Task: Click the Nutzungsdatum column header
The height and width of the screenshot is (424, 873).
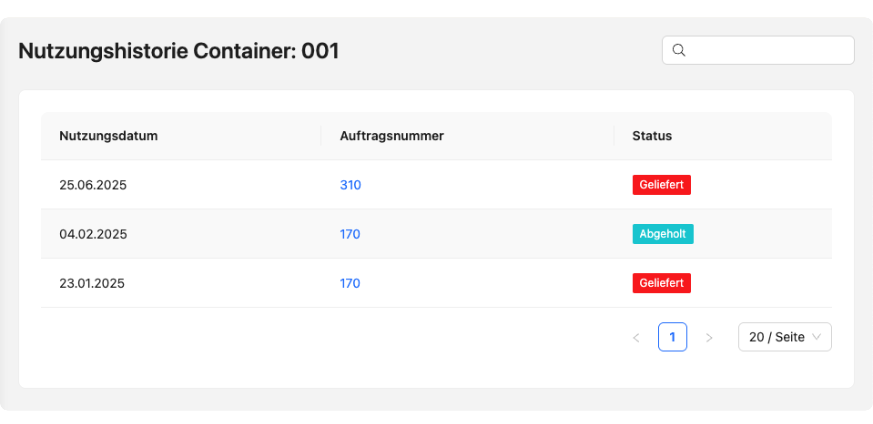Action: coord(109,136)
